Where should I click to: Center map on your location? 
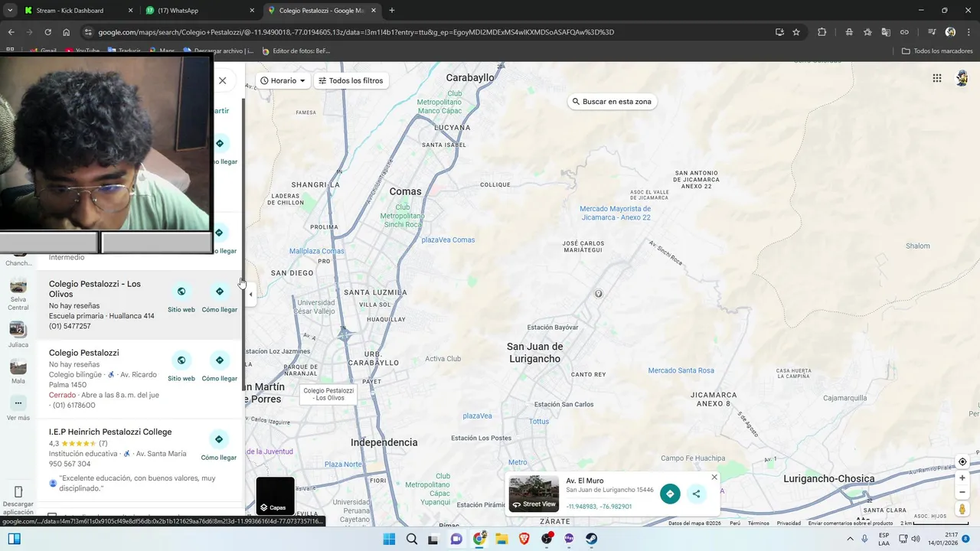[962, 462]
